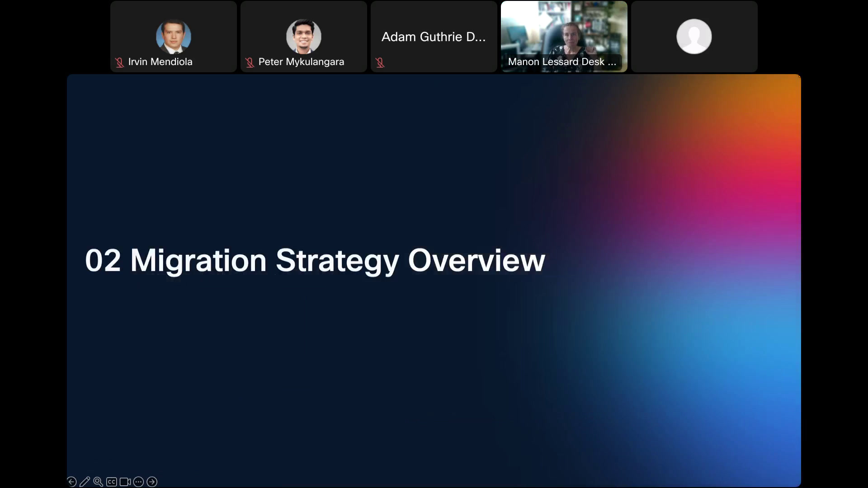Select the pen annotation tool
The height and width of the screenshot is (488, 868).
85,482
